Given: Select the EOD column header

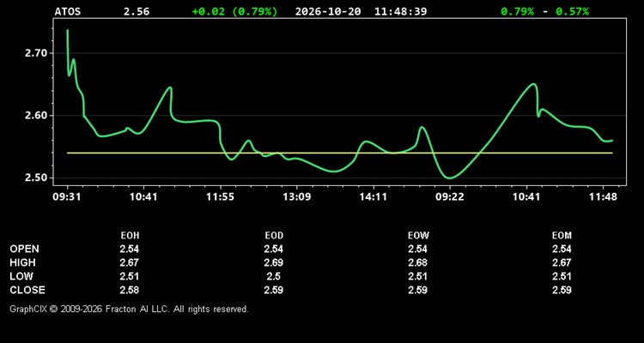Looking at the screenshot, I should coord(274,236).
